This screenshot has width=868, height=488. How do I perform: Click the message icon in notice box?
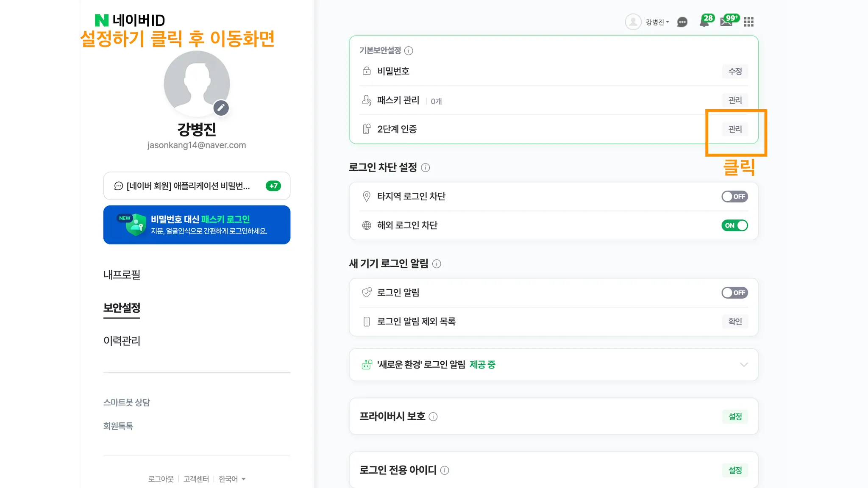click(x=119, y=186)
